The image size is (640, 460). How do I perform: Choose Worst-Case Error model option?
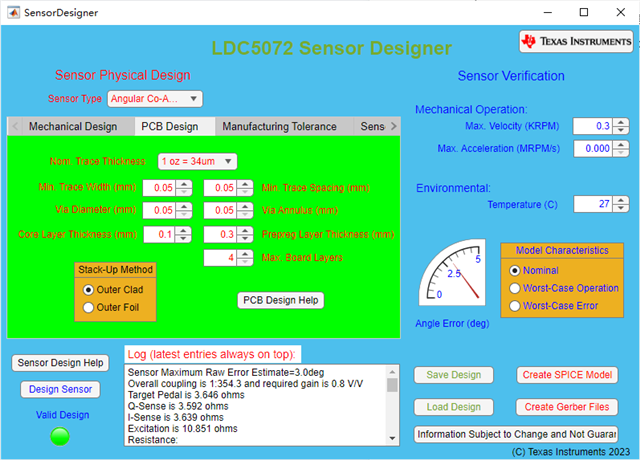[x=554, y=306]
